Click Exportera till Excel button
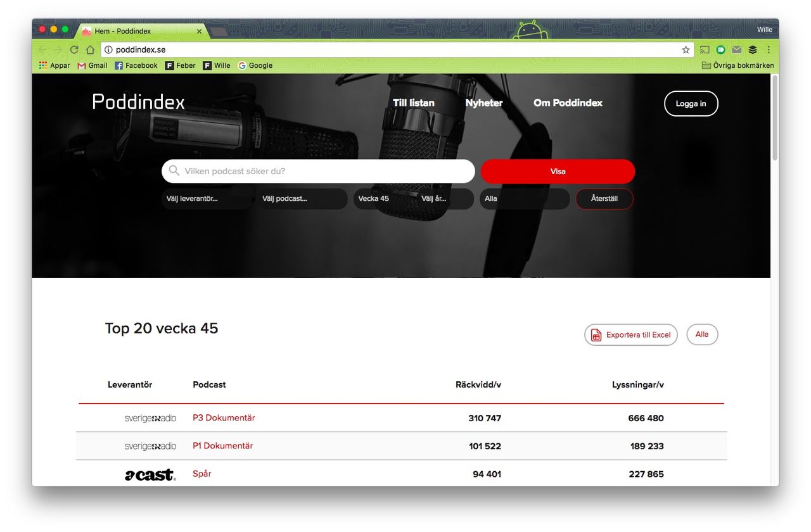The height and width of the screenshot is (532, 811). 631,335
